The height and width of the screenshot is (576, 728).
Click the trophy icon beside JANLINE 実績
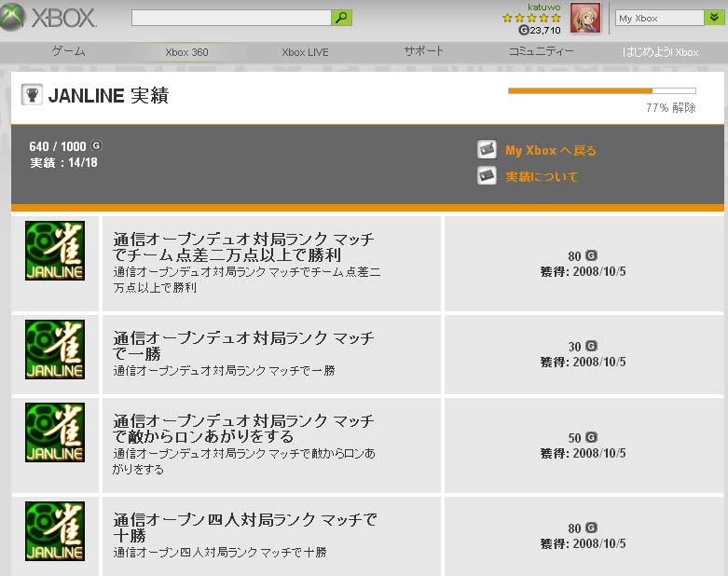point(32,95)
